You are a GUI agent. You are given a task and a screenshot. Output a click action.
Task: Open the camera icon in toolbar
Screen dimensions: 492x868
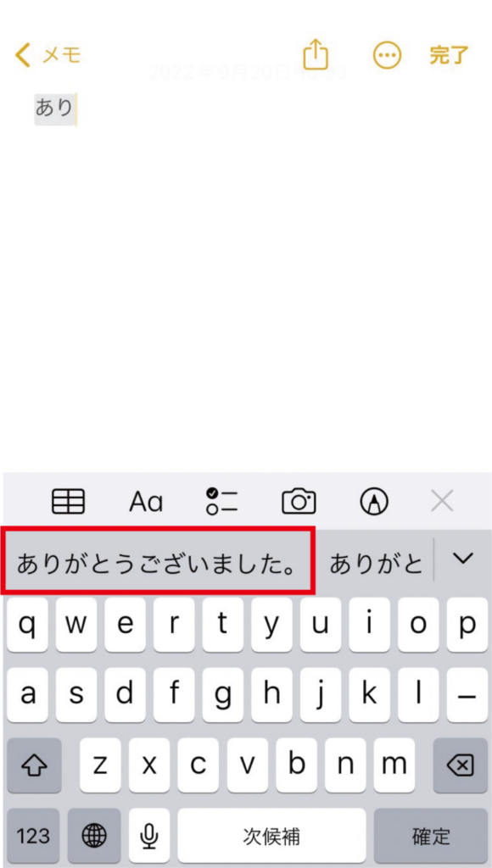[x=299, y=502]
